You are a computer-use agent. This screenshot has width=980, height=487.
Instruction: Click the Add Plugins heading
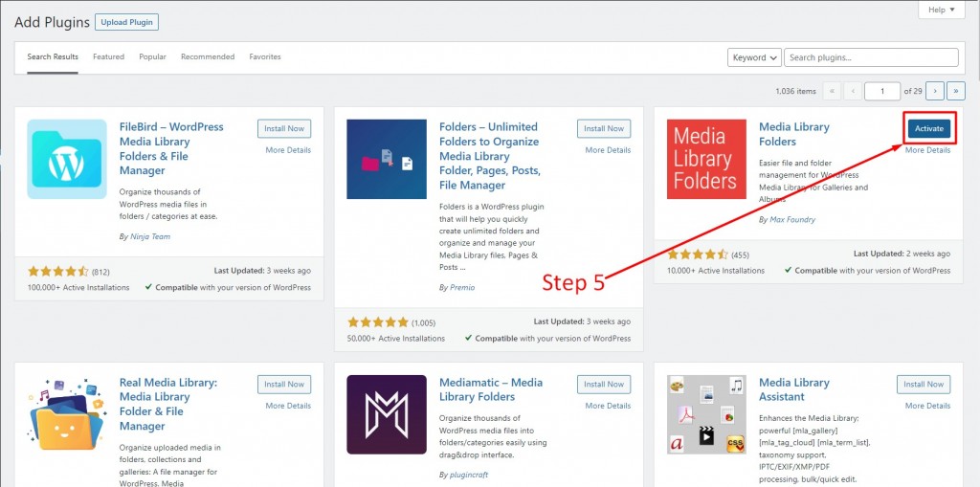click(x=53, y=23)
